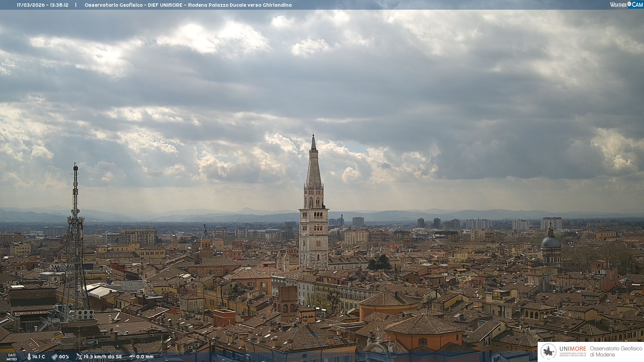Click the rain umbrella precipitation icon
644x362 pixels.
pyautogui.click(x=132, y=357)
